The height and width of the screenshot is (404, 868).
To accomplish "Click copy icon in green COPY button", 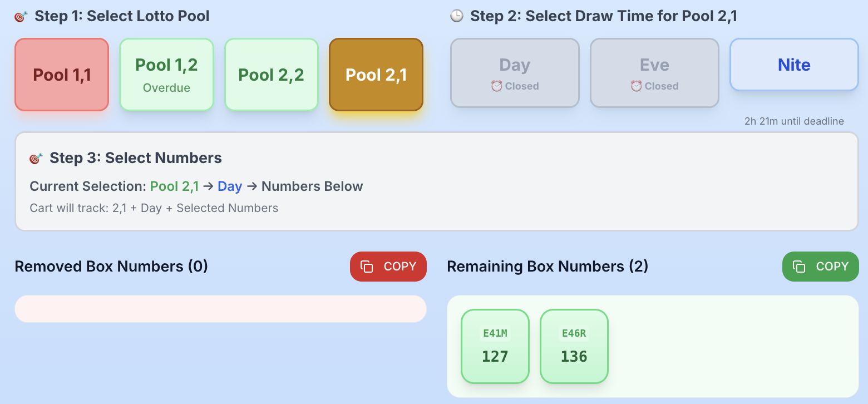I will point(799,267).
